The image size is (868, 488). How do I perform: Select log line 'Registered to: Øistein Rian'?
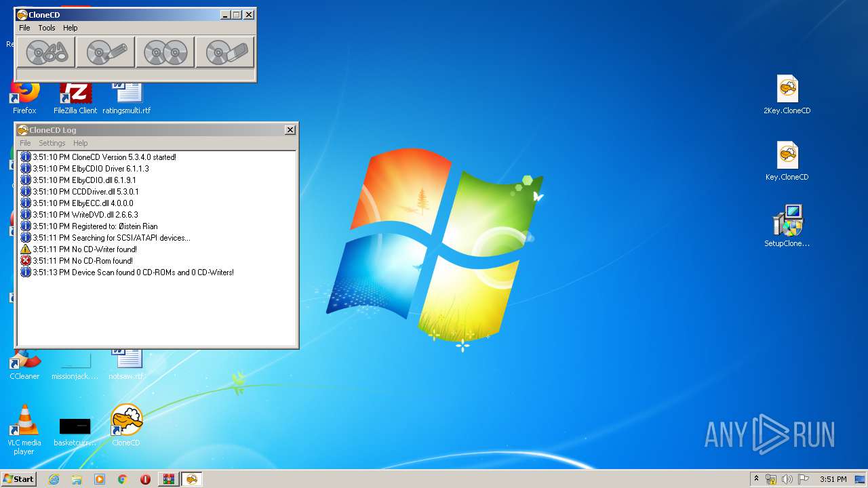[90, 226]
